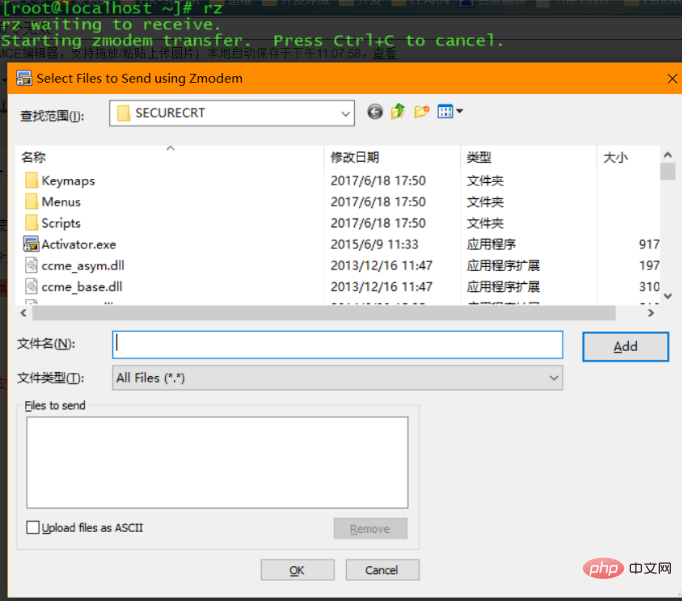682x601 pixels.
Task: Close the Select Files dialog
Action: click(672, 79)
